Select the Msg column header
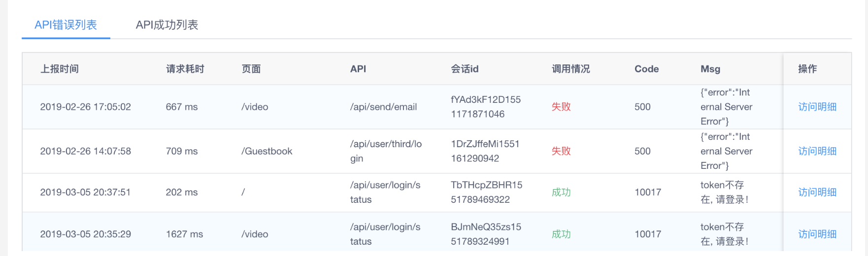The width and height of the screenshot is (868, 256). (710, 69)
